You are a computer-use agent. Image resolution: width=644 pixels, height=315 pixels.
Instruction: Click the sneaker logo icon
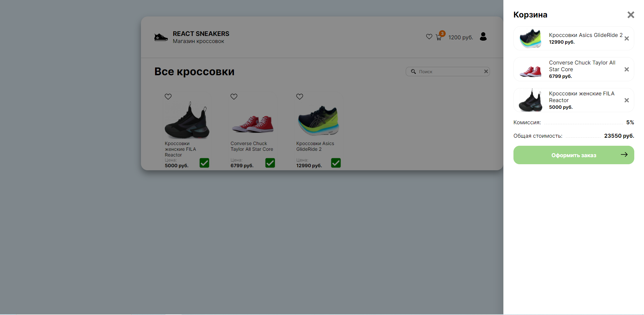161,37
